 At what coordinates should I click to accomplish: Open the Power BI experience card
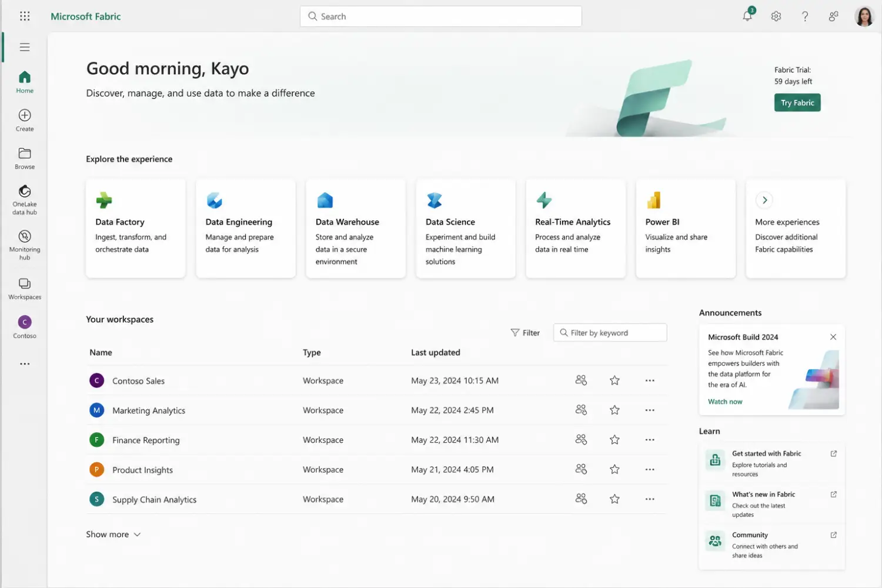pos(686,229)
